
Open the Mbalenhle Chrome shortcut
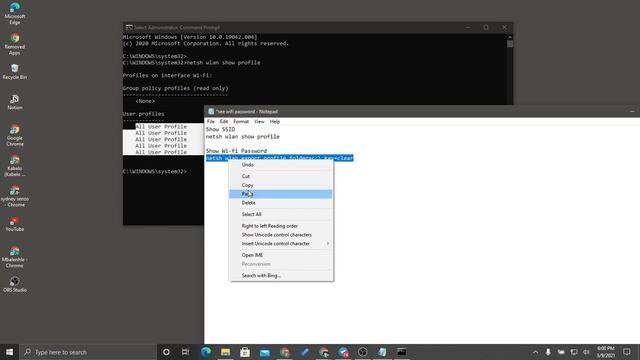point(15,257)
